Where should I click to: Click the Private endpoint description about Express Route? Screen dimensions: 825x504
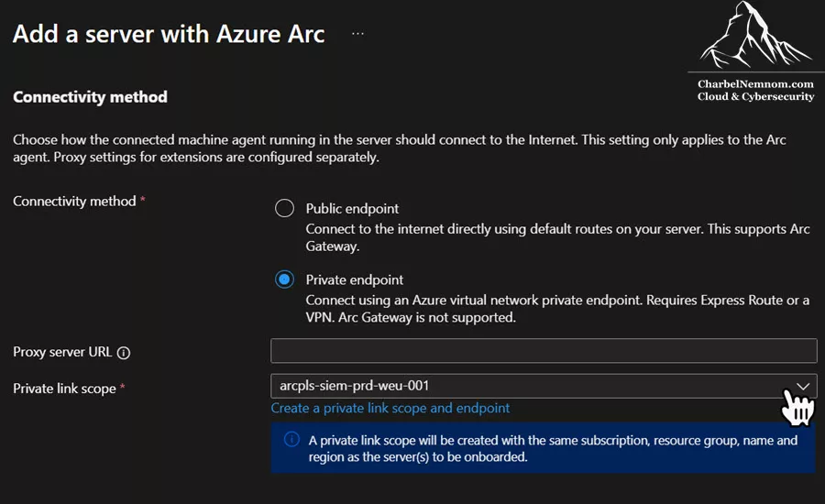click(557, 309)
